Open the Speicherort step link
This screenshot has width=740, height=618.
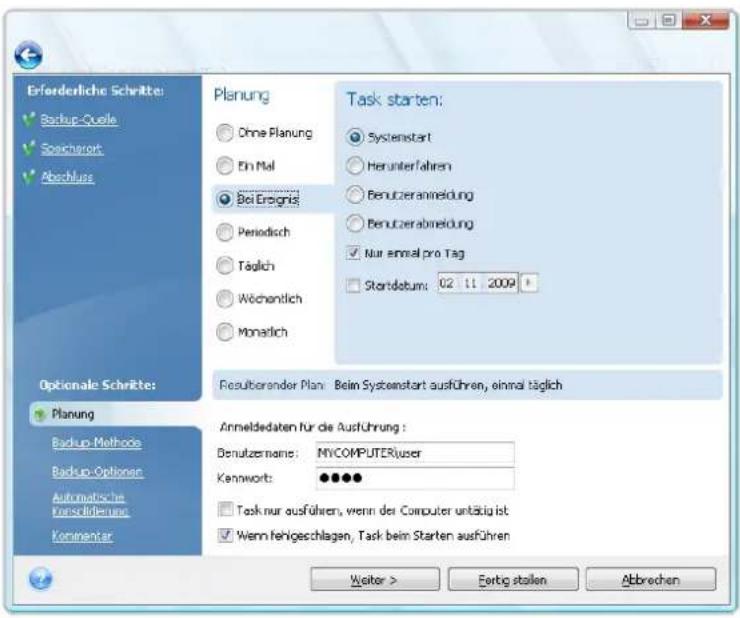[72, 149]
